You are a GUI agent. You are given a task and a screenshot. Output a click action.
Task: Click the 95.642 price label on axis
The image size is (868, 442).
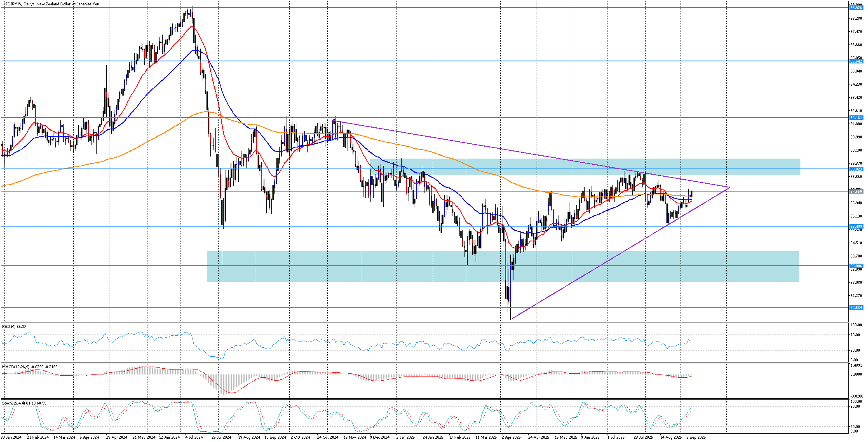(x=856, y=61)
